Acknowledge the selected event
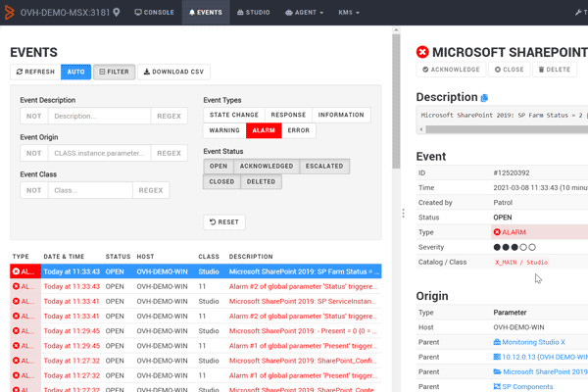588x392 pixels. [451, 70]
